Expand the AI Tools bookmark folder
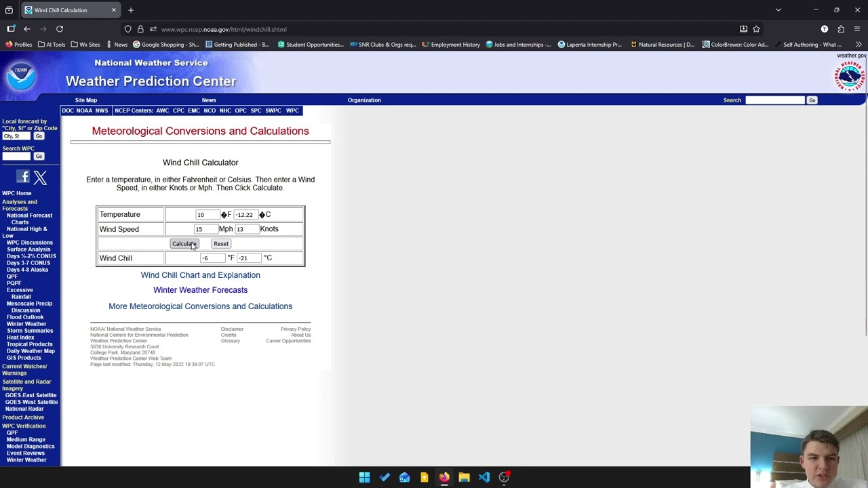868x488 pixels. point(52,45)
